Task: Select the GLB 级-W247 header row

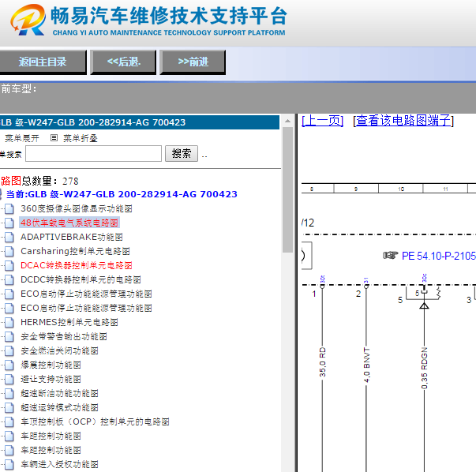Action: pyautogui.click(x=140, y=122)
